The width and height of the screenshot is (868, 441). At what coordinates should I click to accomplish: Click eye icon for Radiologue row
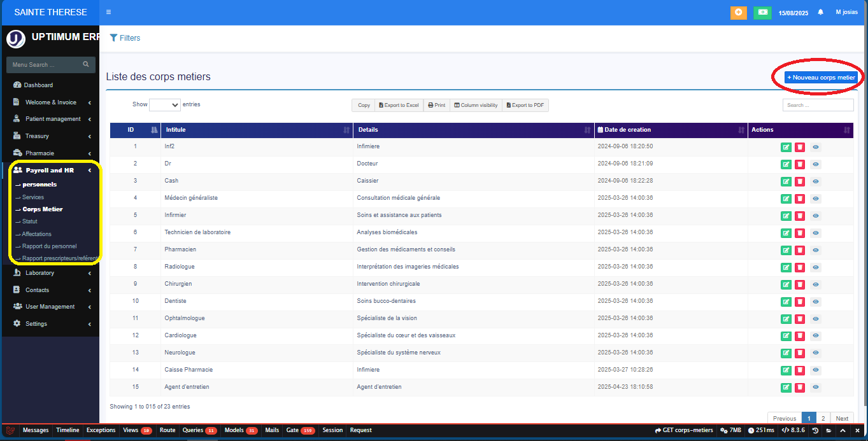coord(815,267)
